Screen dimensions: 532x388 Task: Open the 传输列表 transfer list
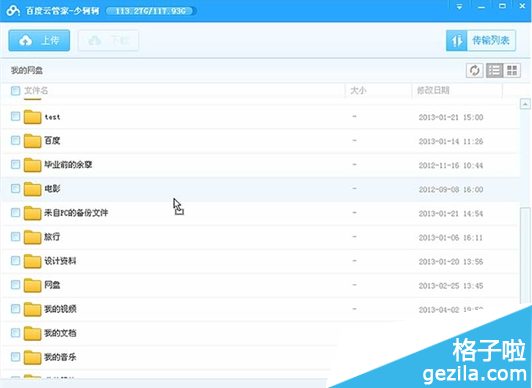(481, 41)
